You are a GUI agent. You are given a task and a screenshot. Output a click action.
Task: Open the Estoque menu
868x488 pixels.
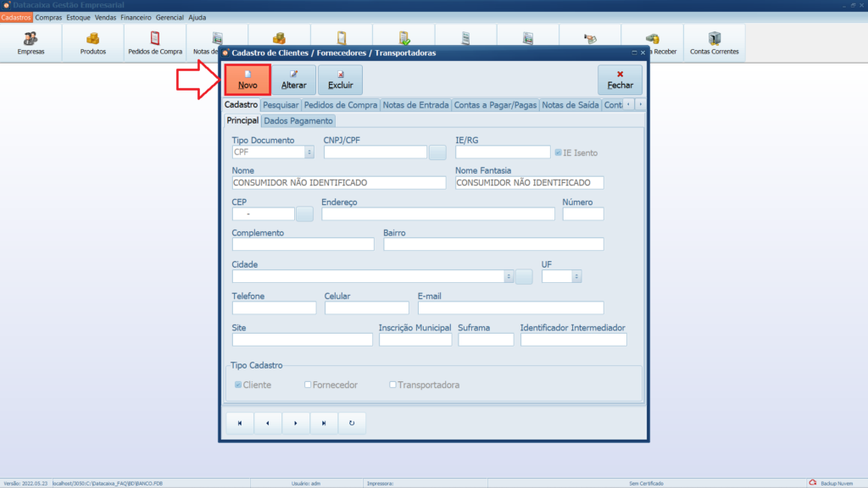tap(78, 18)
